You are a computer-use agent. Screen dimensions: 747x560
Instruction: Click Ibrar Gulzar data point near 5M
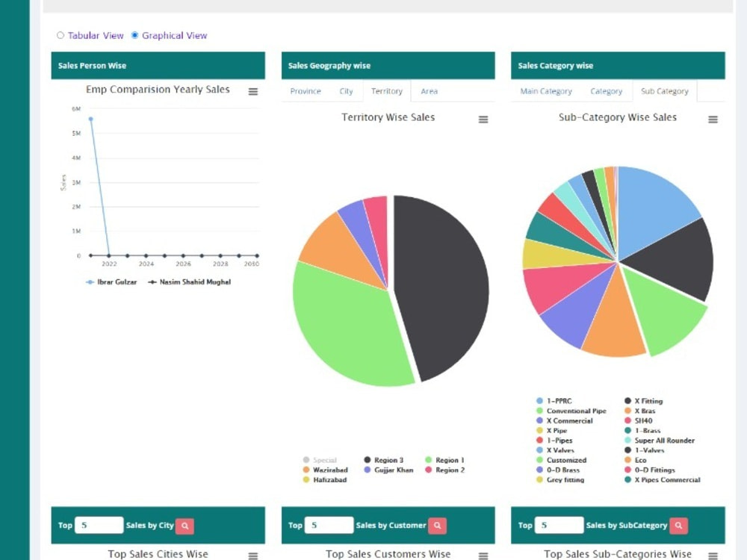coord(91,119)
